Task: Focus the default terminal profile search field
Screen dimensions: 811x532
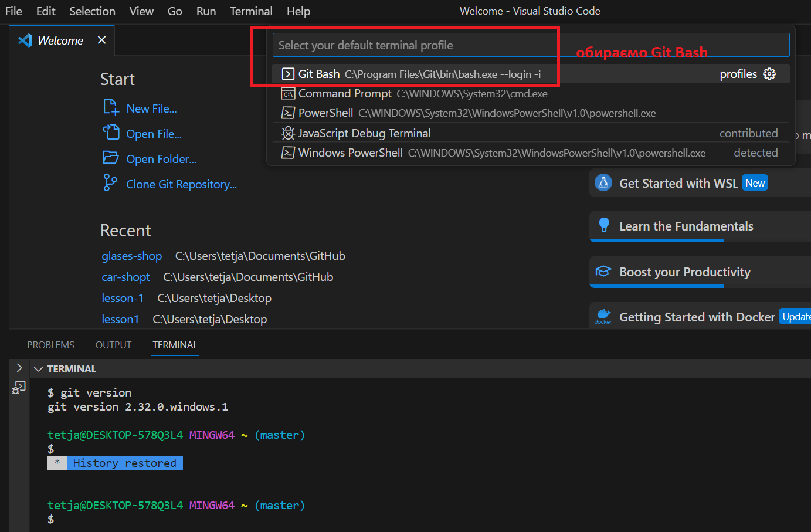Action: [531, 45]
